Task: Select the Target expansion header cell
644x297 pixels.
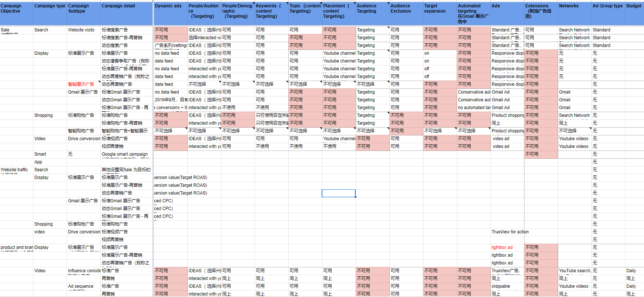Action: tap(440, 13)
